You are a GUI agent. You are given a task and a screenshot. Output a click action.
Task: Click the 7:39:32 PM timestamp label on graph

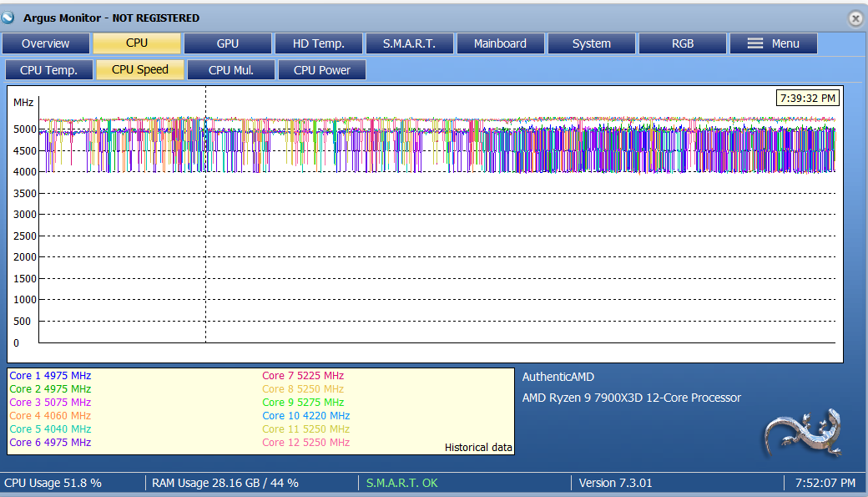click(x=808, y=98)
